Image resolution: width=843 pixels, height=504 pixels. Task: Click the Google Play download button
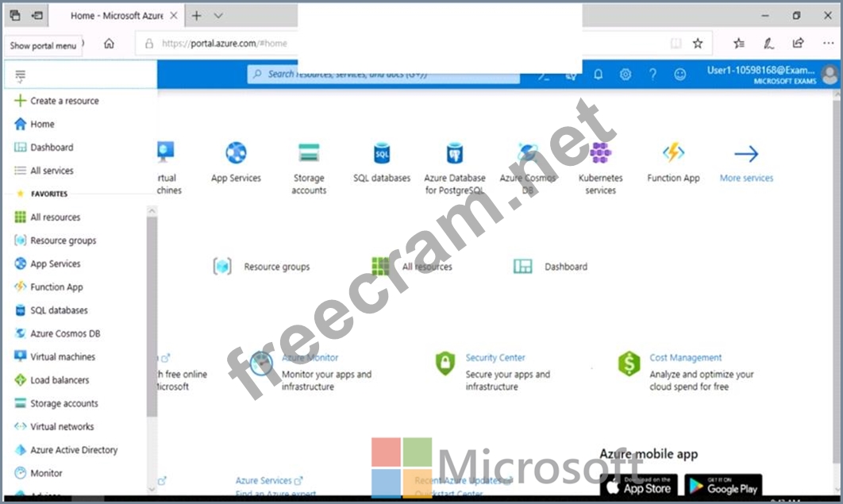pos(723,485)
